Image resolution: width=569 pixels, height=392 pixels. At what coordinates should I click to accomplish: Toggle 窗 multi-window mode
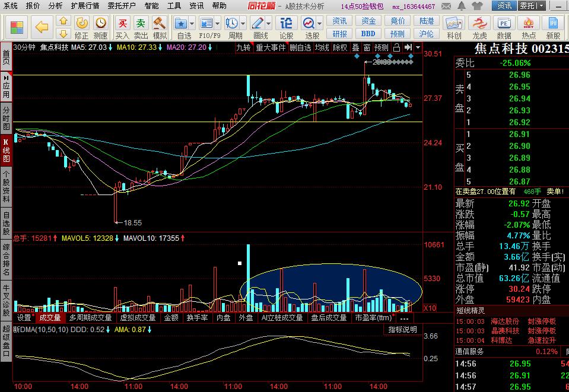click(x=367, y=47)
